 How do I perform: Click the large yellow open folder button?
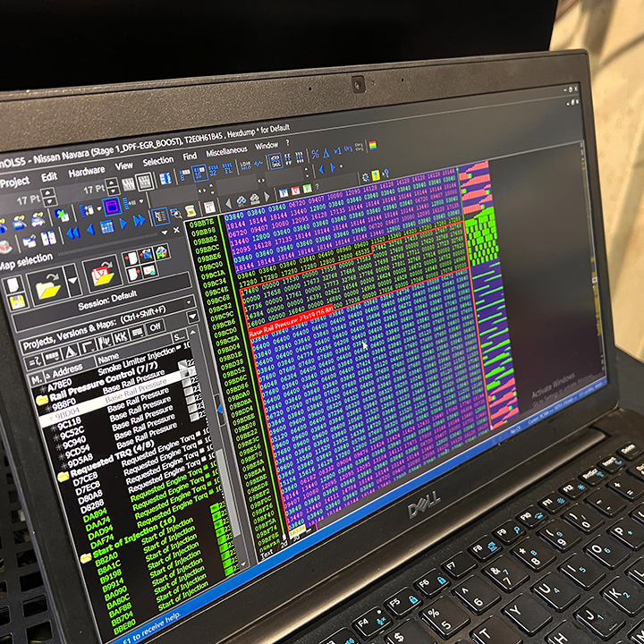[47, 287]
